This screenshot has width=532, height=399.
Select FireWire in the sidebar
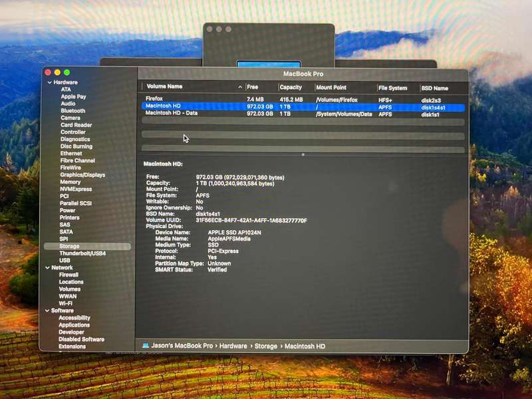(x=70, y=168)
